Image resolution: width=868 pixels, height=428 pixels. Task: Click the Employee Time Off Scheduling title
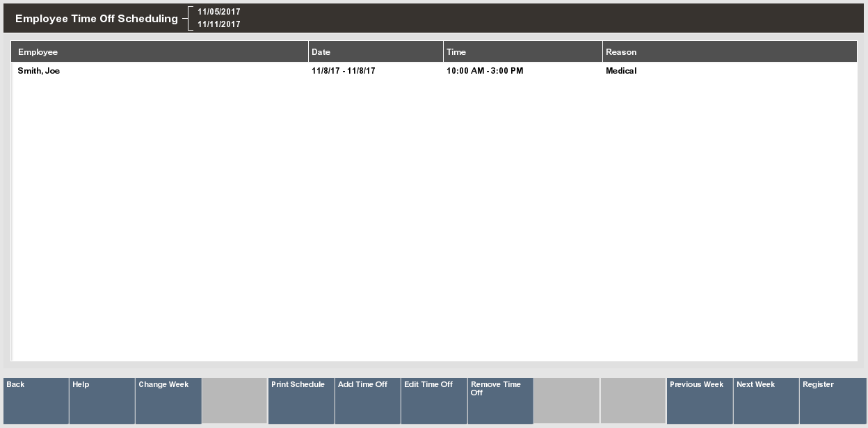tap(97, 19)
